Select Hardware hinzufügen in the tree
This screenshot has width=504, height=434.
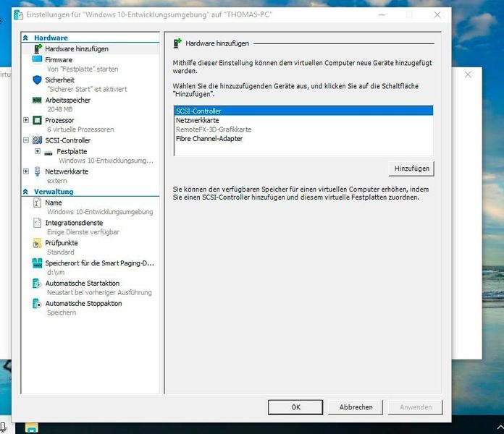(x=77, y=48)
